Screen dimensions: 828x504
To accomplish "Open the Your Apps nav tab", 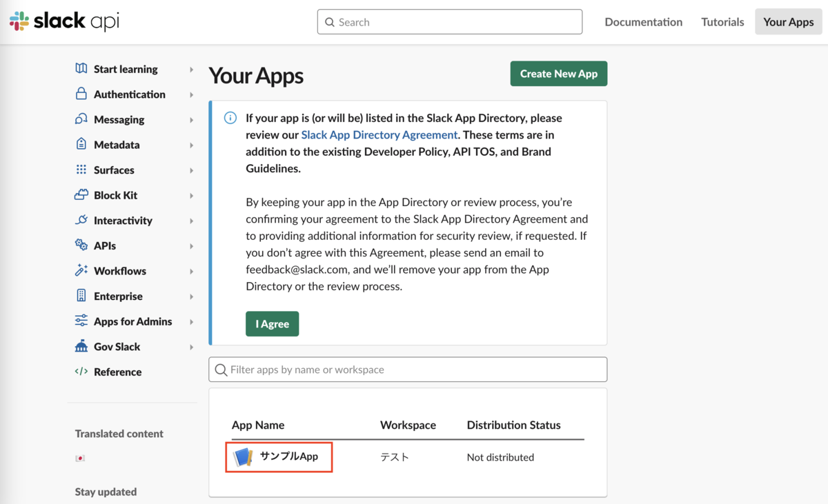I will (789, 21).
